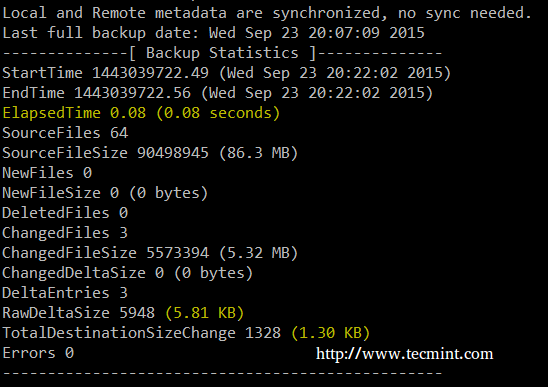Viewport: 548px width, 387px height.
Task: Click the RawDeltaSize 5948 text
Action: (79, 313)
